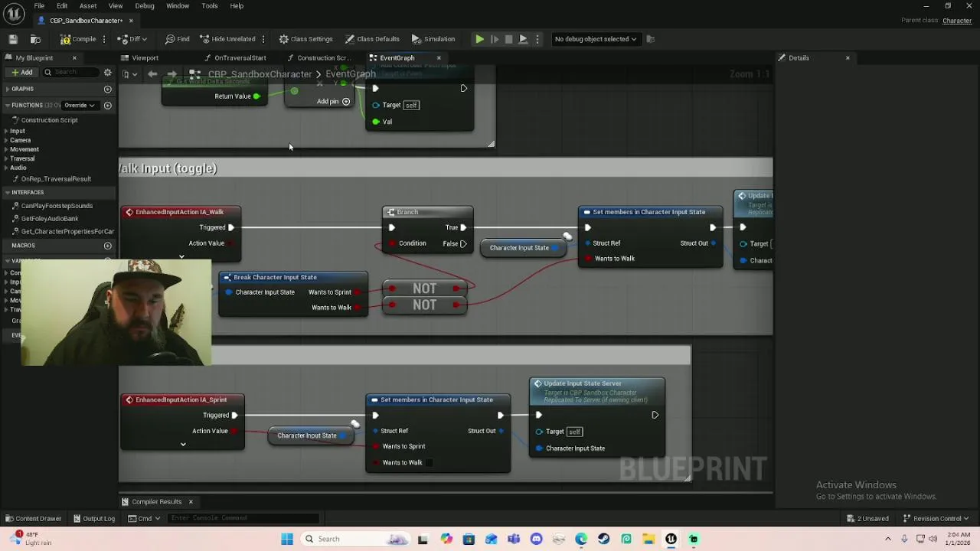Toggle Hide Unrelated nodes

227,39
